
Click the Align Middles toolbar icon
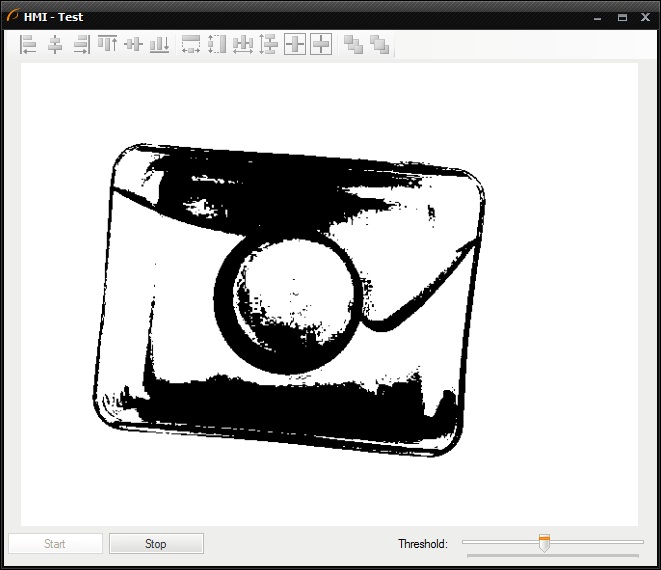tap(133, 44)
